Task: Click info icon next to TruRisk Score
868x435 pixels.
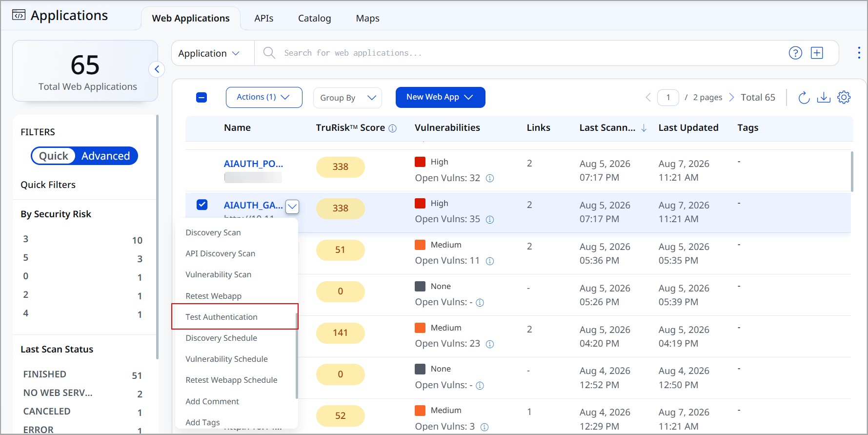Action: point(392,128)
